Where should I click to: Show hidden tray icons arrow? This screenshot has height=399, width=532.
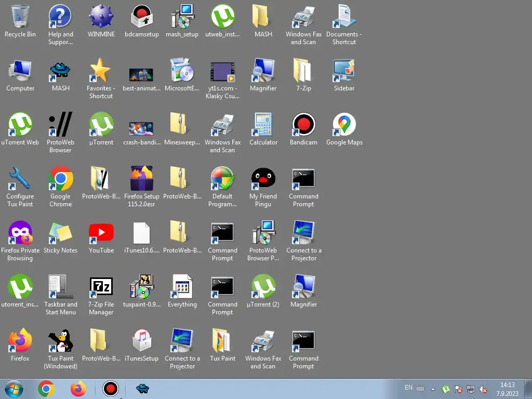(433, 389)
